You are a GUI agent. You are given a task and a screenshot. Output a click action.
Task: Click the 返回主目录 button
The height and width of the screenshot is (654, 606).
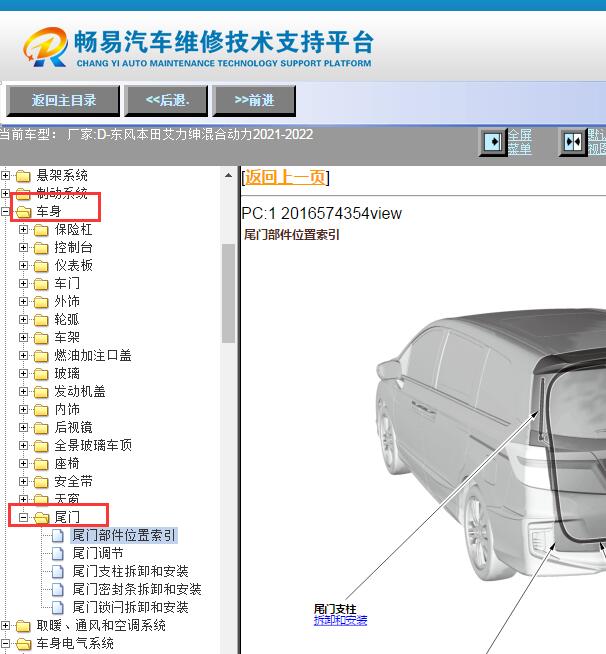click(x=63, y=101)
